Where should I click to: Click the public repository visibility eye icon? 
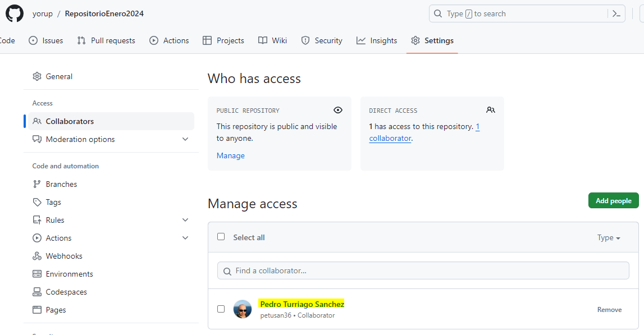337,110
